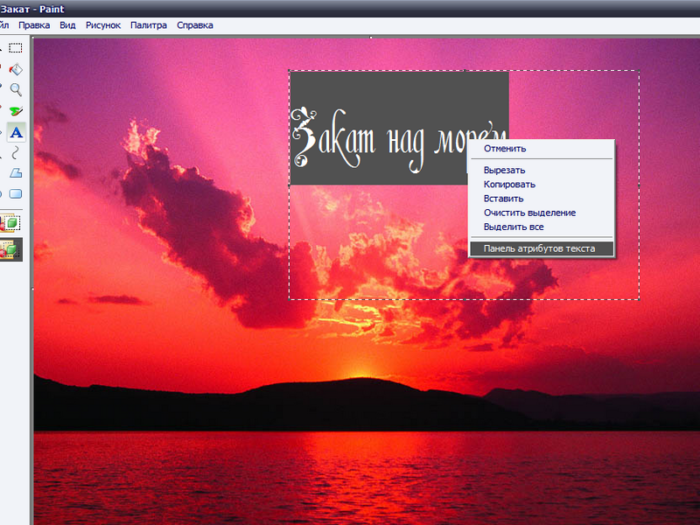
Task: Choose Копировать from the context menu
Action: [509, 185]
